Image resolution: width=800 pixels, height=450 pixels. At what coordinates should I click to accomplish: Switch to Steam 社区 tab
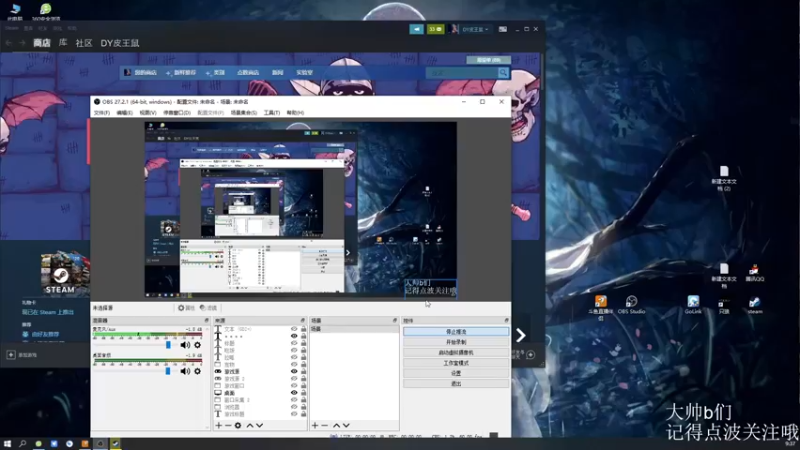point(84,43)
